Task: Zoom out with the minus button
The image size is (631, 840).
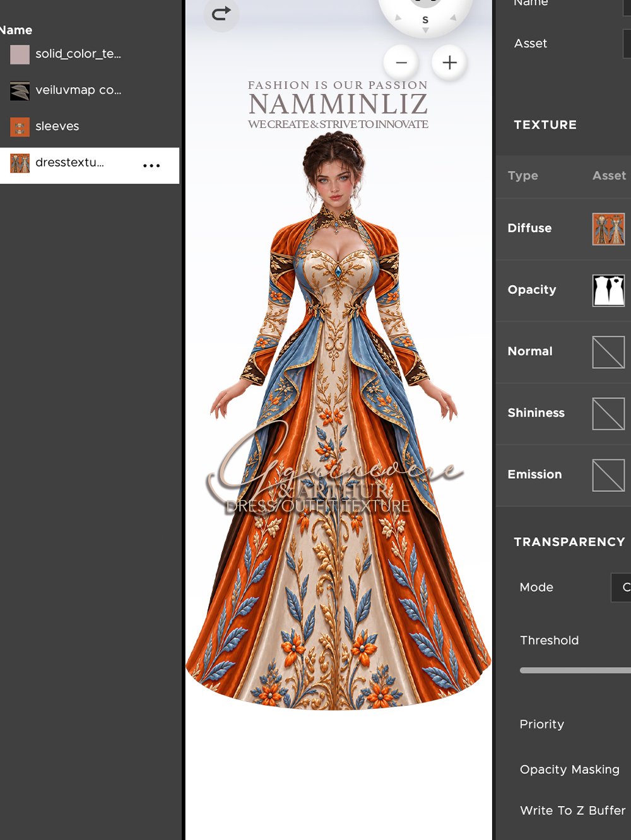Action: tap(401, 62)
